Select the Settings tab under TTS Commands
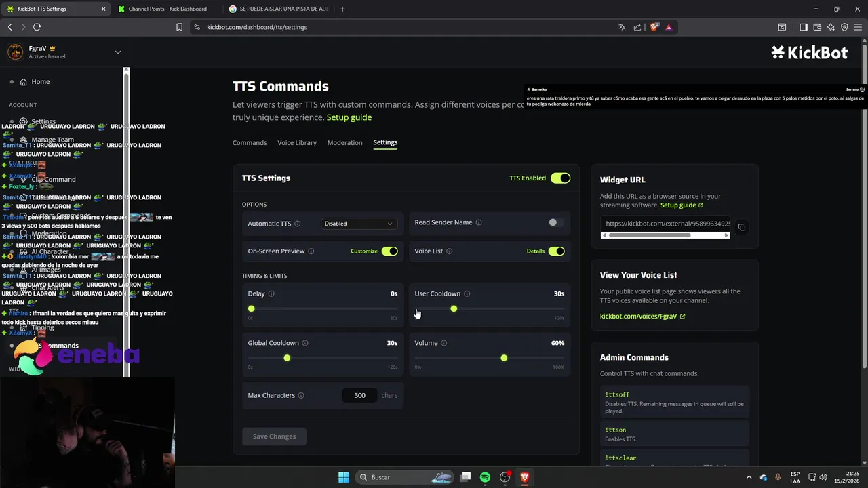868x488 pixels. (x=385, y=142)
